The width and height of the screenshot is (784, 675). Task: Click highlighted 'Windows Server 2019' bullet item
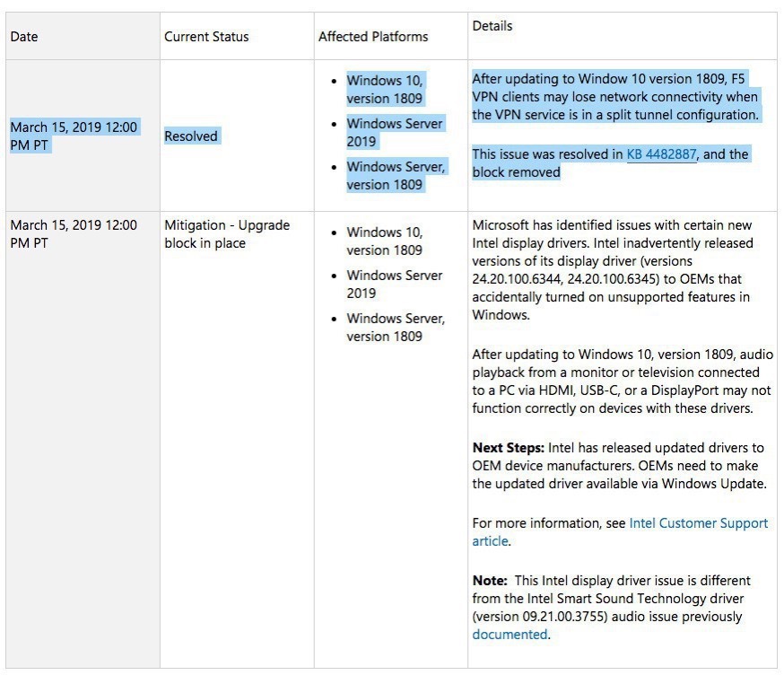tap(395, 132)
